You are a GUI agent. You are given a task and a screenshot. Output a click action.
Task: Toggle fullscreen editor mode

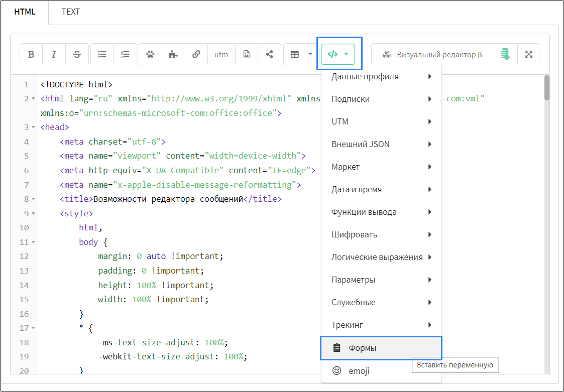click(528, 54)
